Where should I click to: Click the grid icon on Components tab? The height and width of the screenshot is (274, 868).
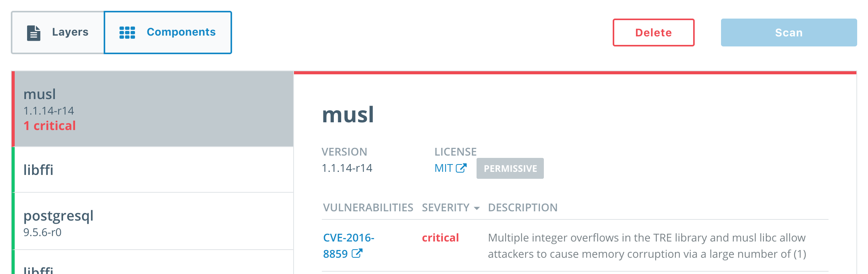click(x=127, y=33)
